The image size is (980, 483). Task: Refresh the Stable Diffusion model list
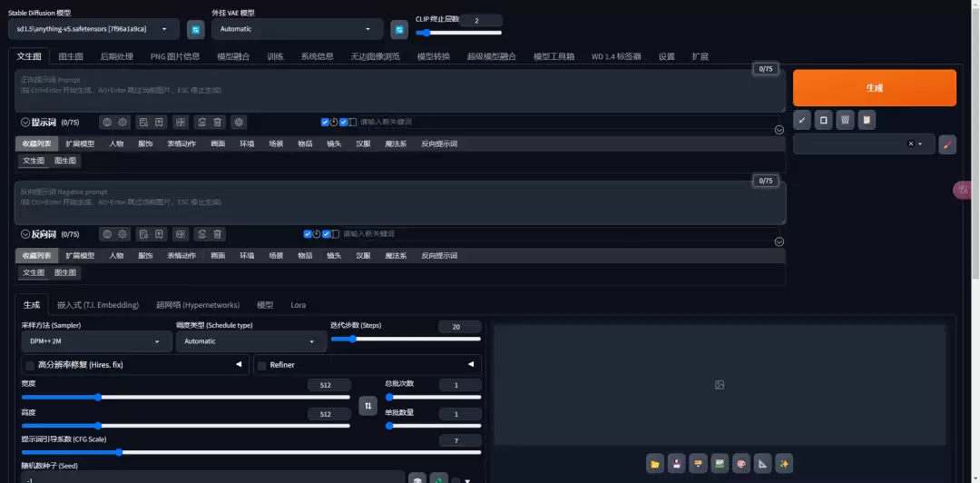195,29
